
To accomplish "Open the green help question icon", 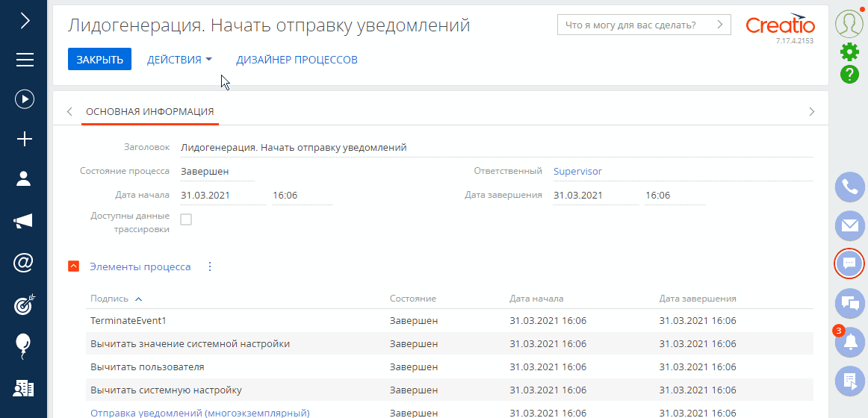I will click(849, 74).
